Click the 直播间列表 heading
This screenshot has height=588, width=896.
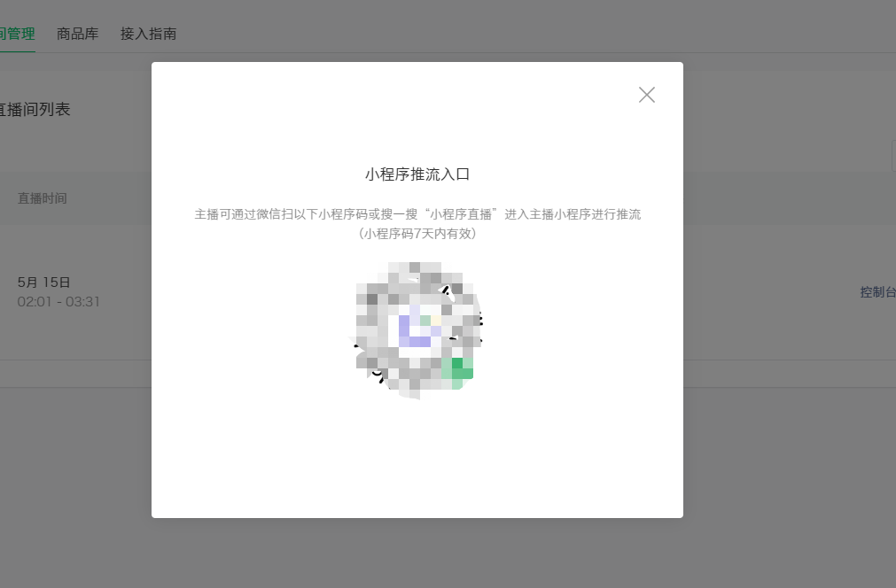tap(35, 109)
